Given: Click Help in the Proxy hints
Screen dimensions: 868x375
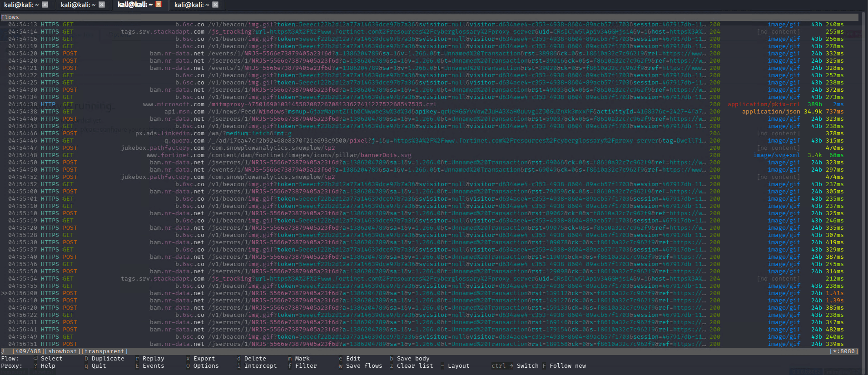Looking at the screenshot, I should pyautogui.click(x=48, y=366).
